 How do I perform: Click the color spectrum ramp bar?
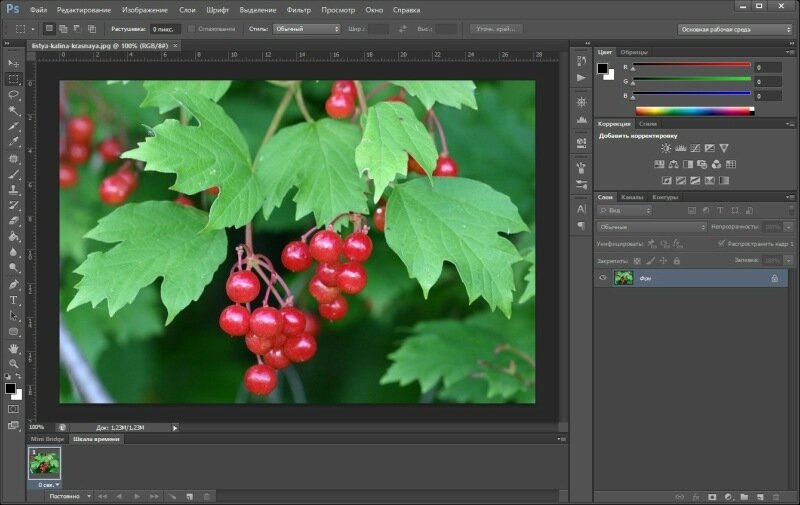[694, 110]
